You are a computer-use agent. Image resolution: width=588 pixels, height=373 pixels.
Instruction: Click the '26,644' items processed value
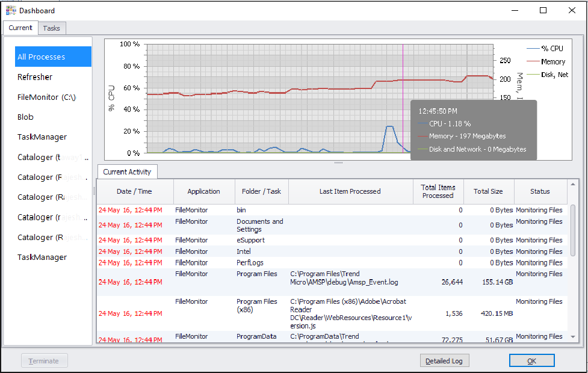pyautogui.click(x=452, y=282)
